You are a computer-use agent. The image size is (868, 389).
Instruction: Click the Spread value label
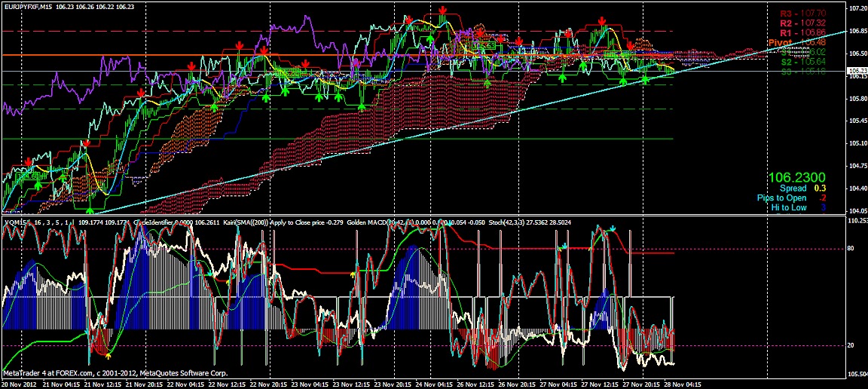(793, 188)
